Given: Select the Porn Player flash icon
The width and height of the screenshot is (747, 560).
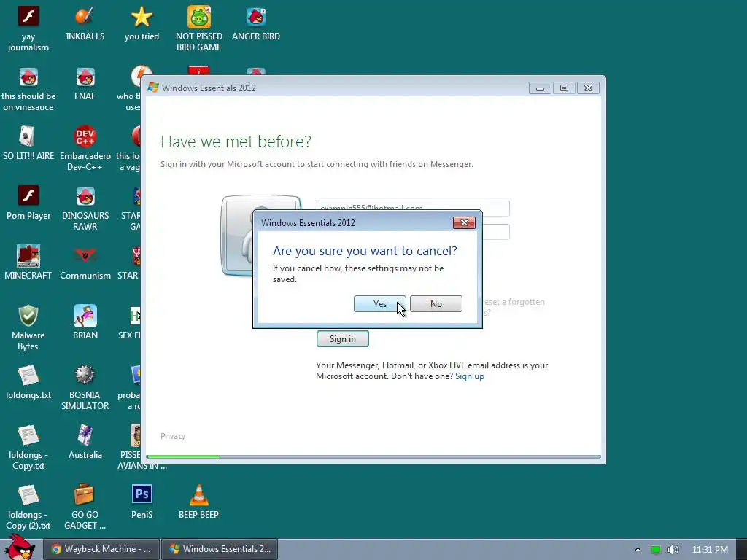Looking at the screenshot, I should pos(28,203).
